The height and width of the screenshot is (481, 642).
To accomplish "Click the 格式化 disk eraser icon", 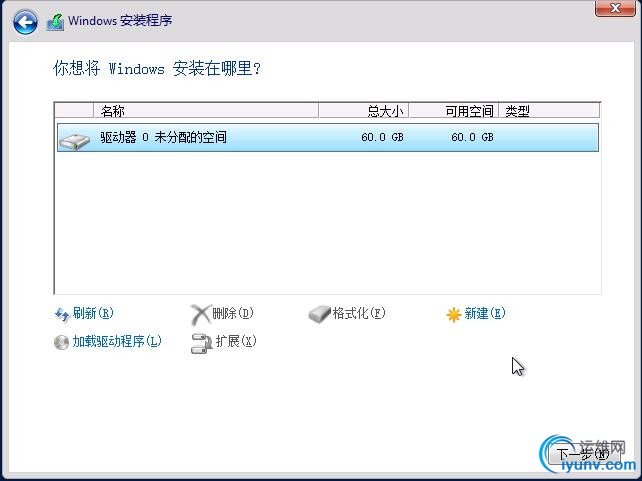I will (x=319, y=314).
